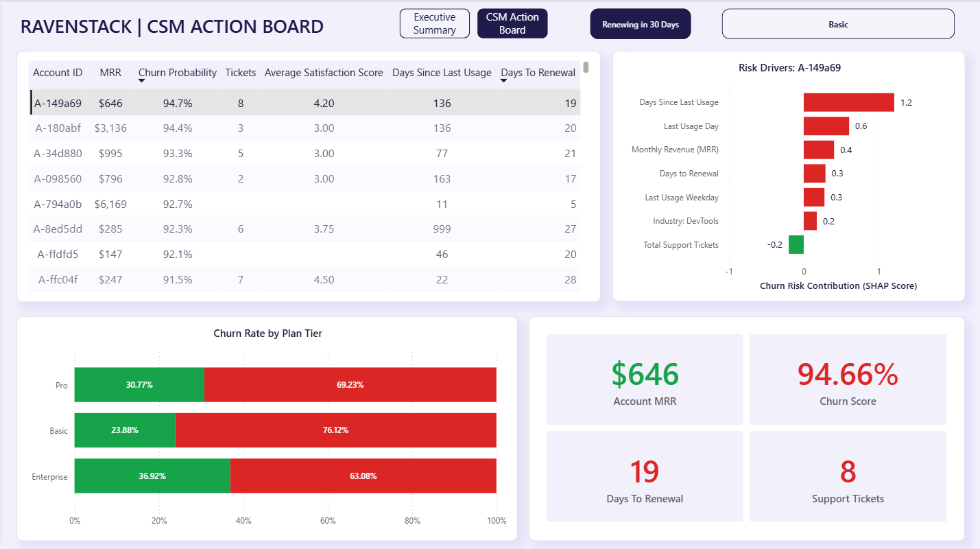Image resolution: width=980 pixels, height=549 pixels.
Task: Click the Basic red 76.12% segment
Action: pos(336,430)
